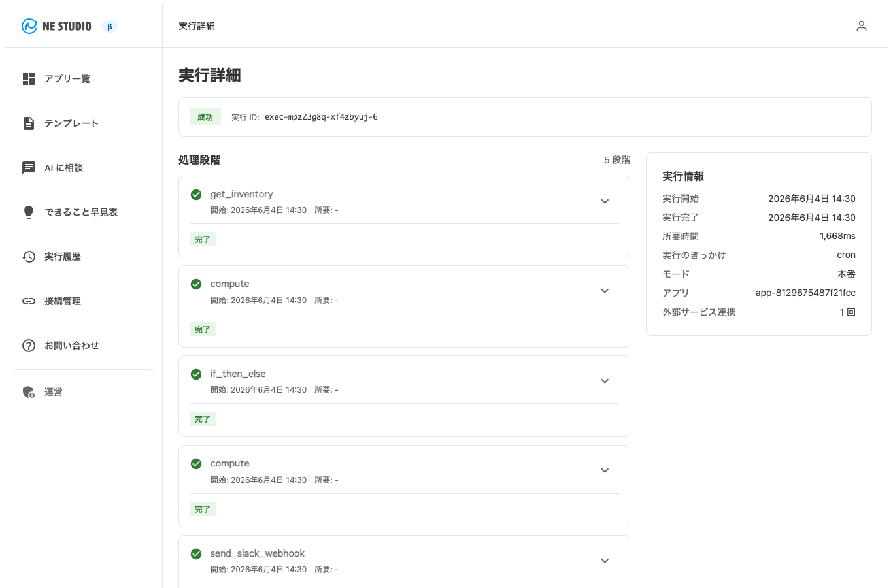Open お問い合わせ sidebar item

click(x=84, y=346)
